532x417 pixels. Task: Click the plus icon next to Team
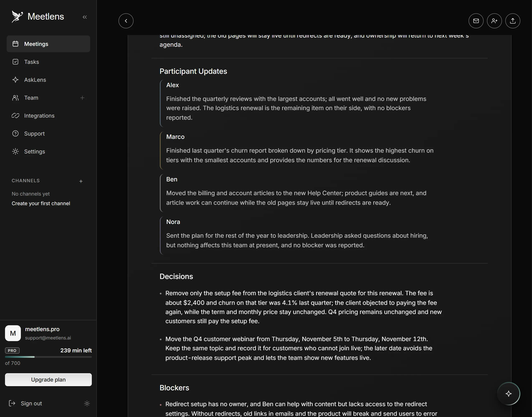[82, 98]
